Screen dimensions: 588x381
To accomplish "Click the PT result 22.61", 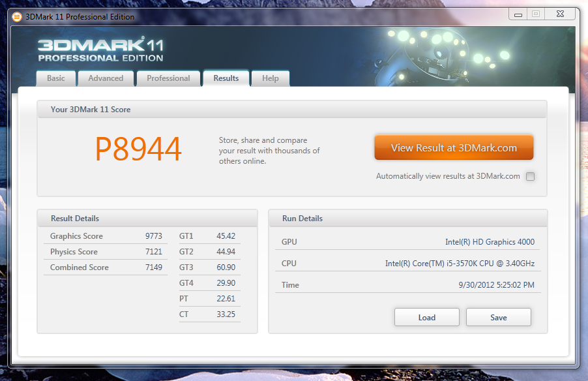I will coord(226,299).
